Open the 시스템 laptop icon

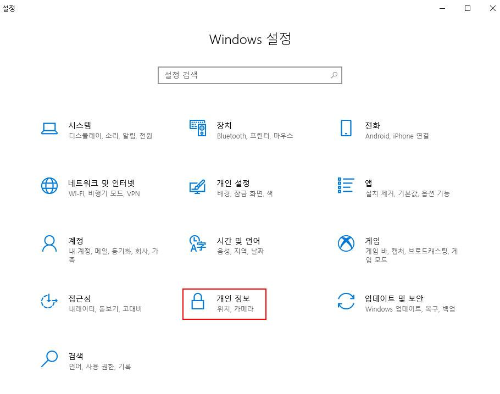point(49,129)
